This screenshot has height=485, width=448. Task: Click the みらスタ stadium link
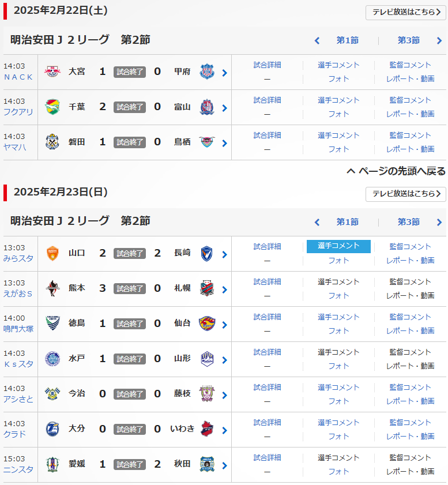click(18, 258)
